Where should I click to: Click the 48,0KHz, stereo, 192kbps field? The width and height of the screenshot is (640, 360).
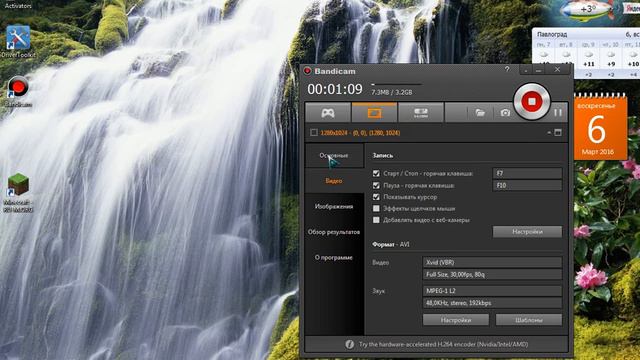coord(492,303)
